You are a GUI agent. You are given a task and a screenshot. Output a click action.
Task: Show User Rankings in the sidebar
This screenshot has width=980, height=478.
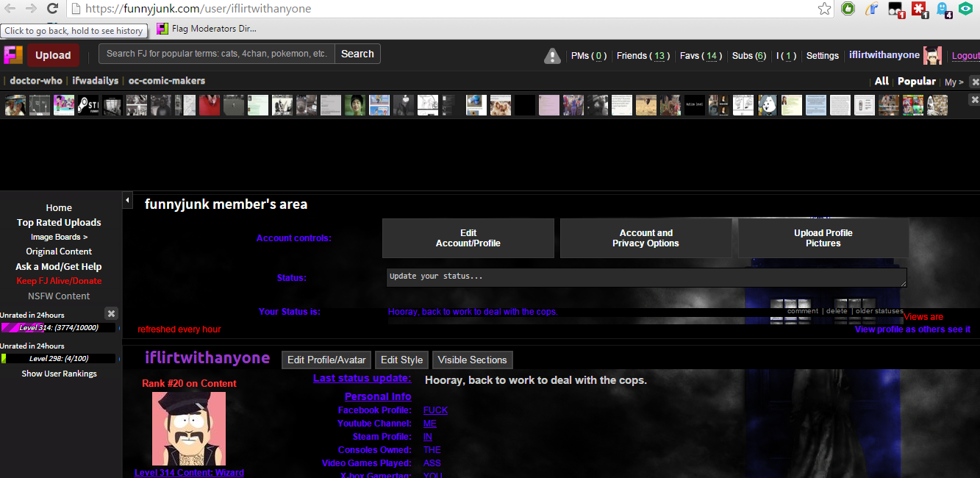(x=59, y=374)
